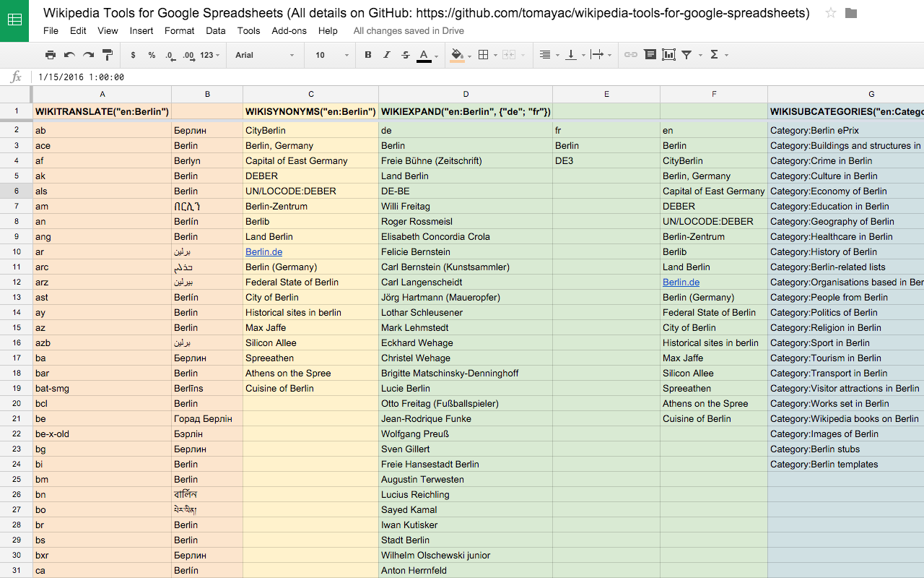
Task: Redo the last action
Action: 88,55
